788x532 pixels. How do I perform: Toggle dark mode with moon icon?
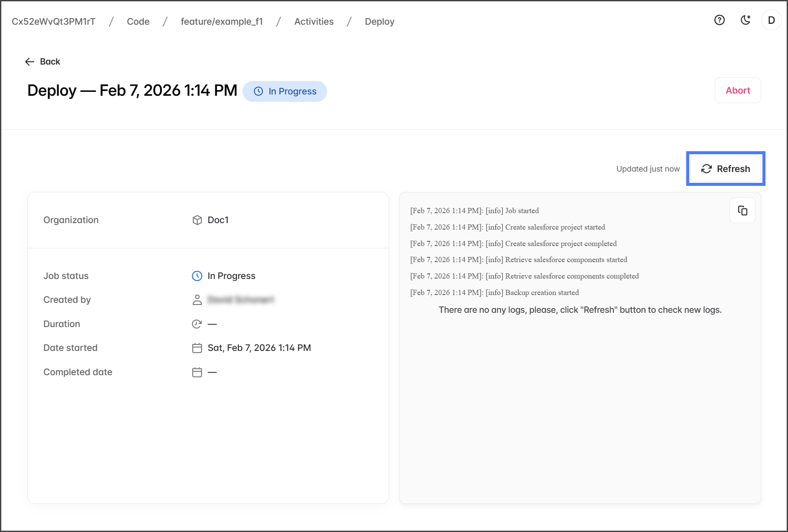pos(745,20)
